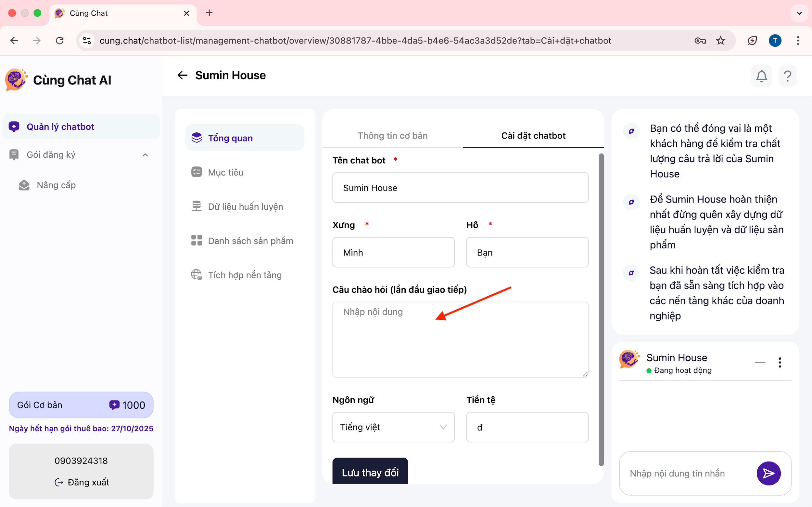Go to Dữ liệu huấn luyện section
This screenshot has width=812, height=507.
coord(245,206)
